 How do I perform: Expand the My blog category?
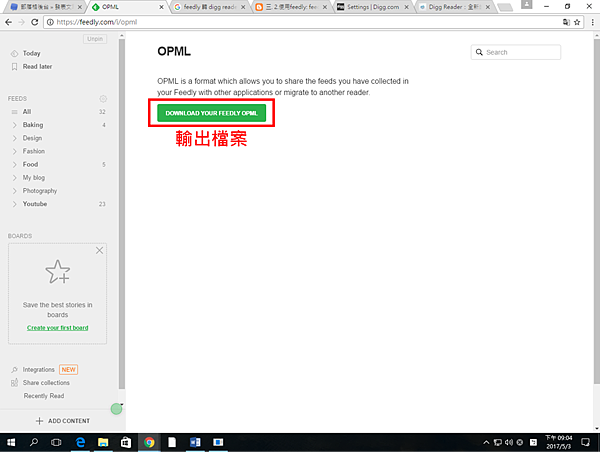click(x=15, y=178)
